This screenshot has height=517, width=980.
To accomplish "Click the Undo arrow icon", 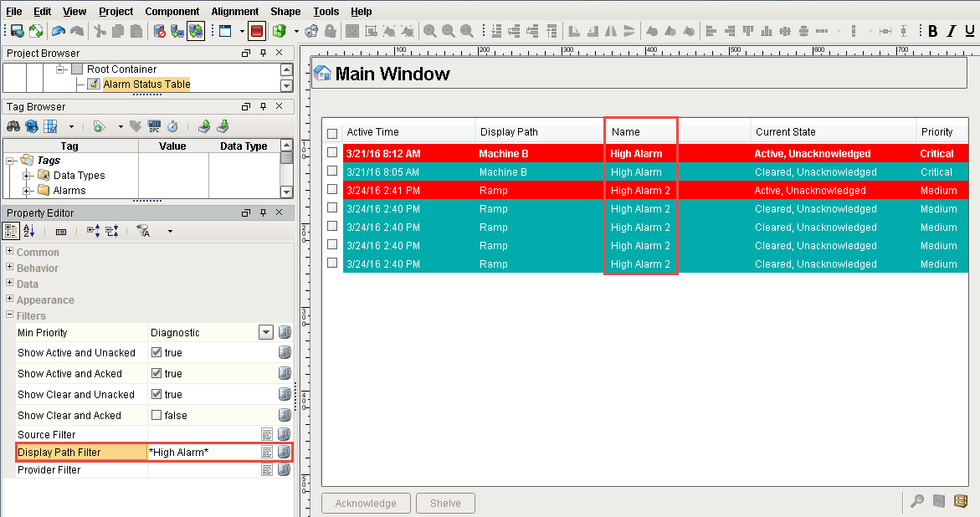I will coord(58,31).
